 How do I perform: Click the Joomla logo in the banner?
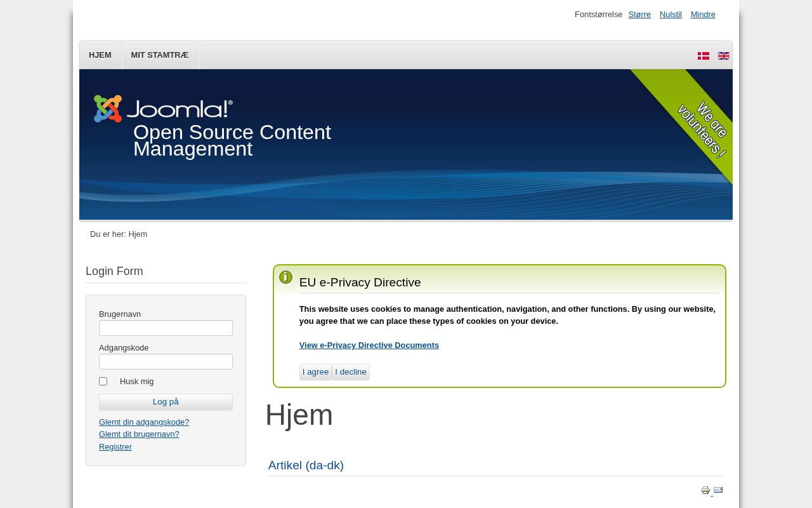point(163,109)
